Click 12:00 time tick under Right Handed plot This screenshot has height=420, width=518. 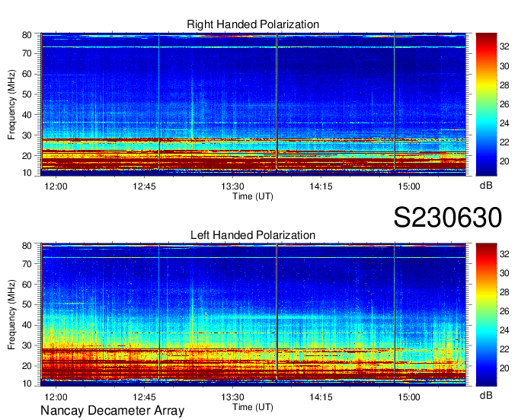pos(56,186)
